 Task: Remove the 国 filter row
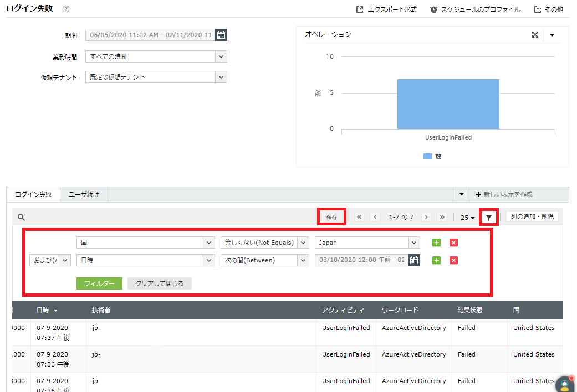pyautogui.click(x=454, y=243)
